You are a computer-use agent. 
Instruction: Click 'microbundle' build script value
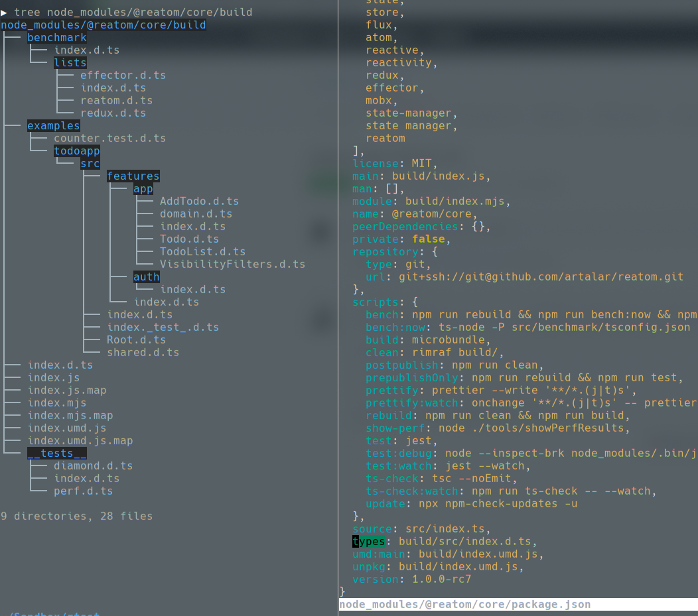point(448,339)
